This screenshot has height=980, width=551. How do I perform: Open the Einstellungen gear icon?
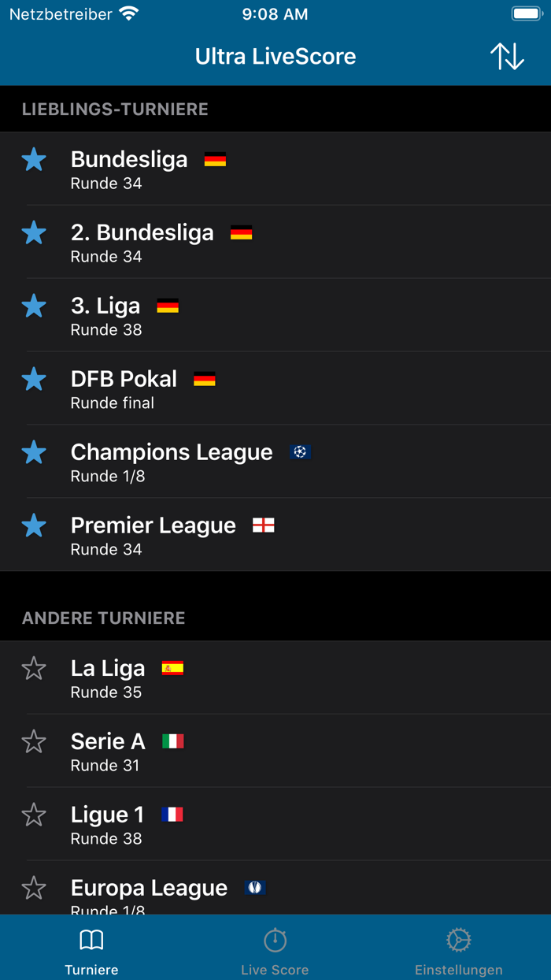[459, 939]
